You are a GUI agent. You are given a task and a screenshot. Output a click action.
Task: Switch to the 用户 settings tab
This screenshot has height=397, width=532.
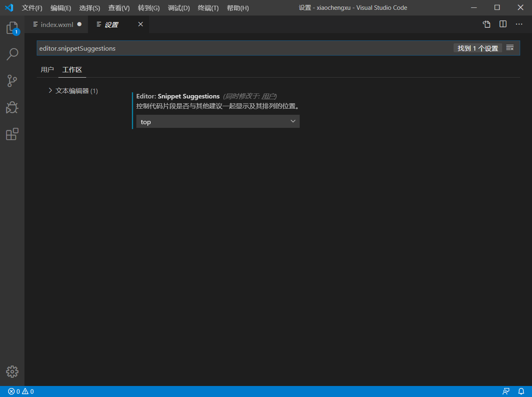click(x=47, y=69)
